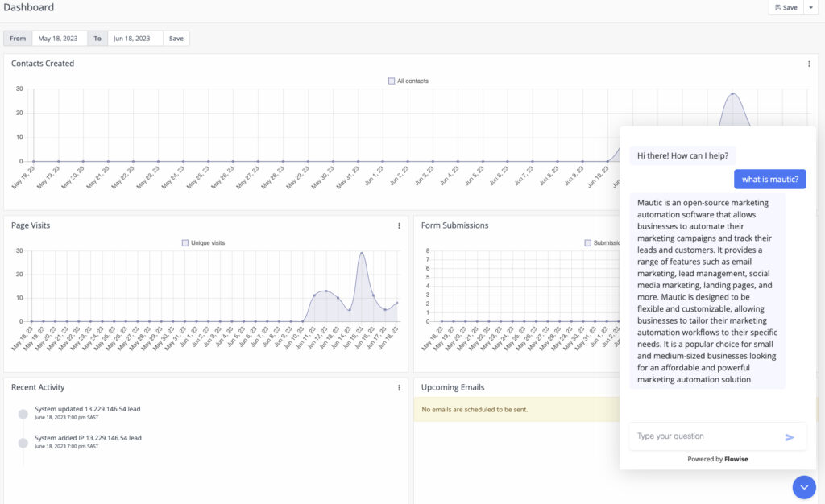Click the updated lead activity timeline dot
This screenshot has width=825, height=504.
(x=23, y=414)
